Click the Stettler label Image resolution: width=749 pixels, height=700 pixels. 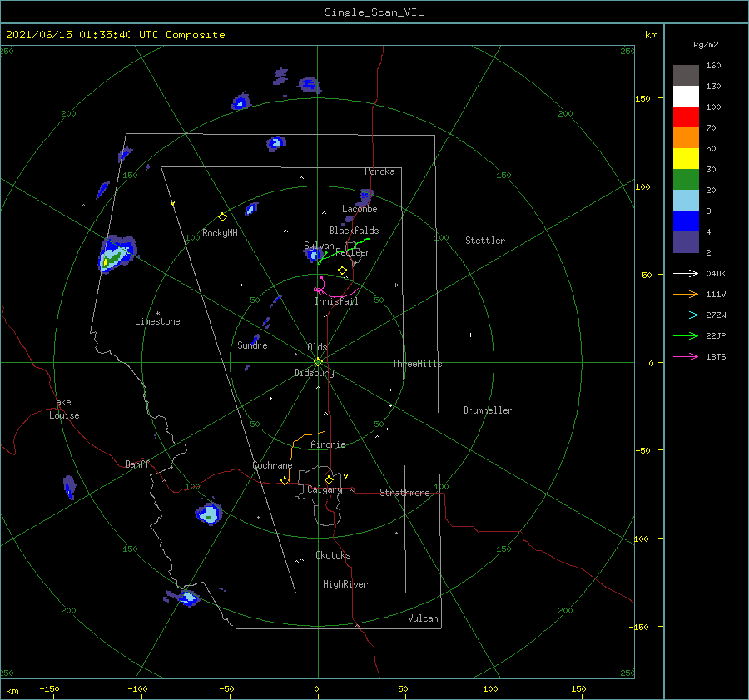coord(485,241)
